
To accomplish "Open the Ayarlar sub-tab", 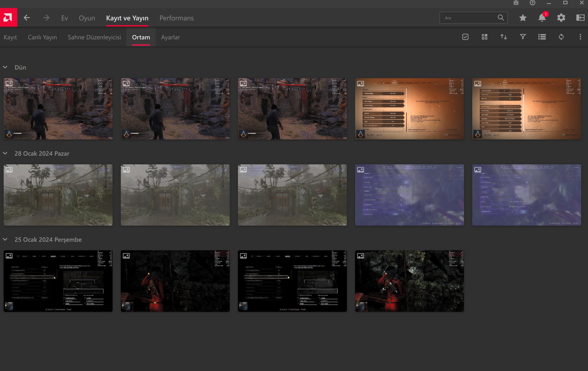I will click(170, 37).
